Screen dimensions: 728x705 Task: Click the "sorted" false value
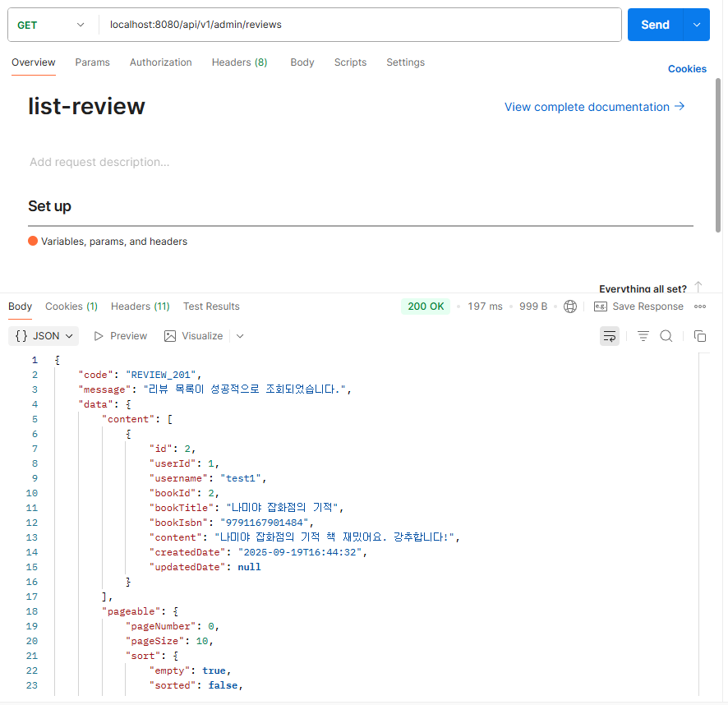223,685
